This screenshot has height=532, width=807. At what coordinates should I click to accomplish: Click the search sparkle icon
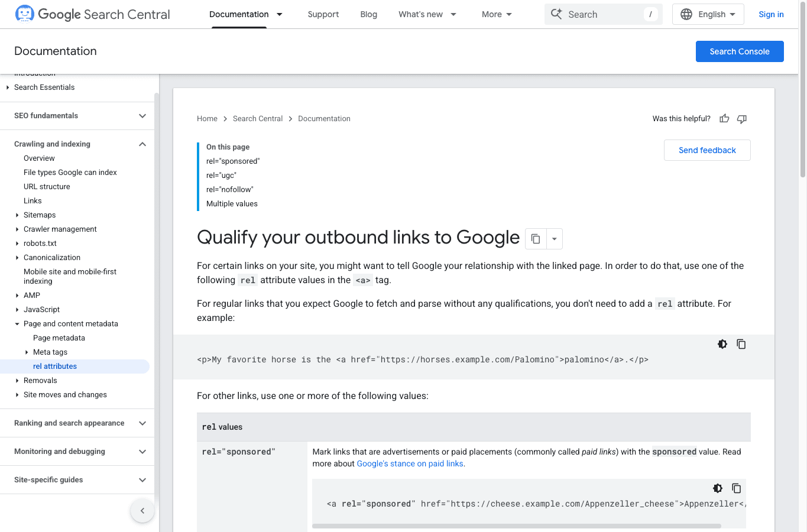(556, 14)
